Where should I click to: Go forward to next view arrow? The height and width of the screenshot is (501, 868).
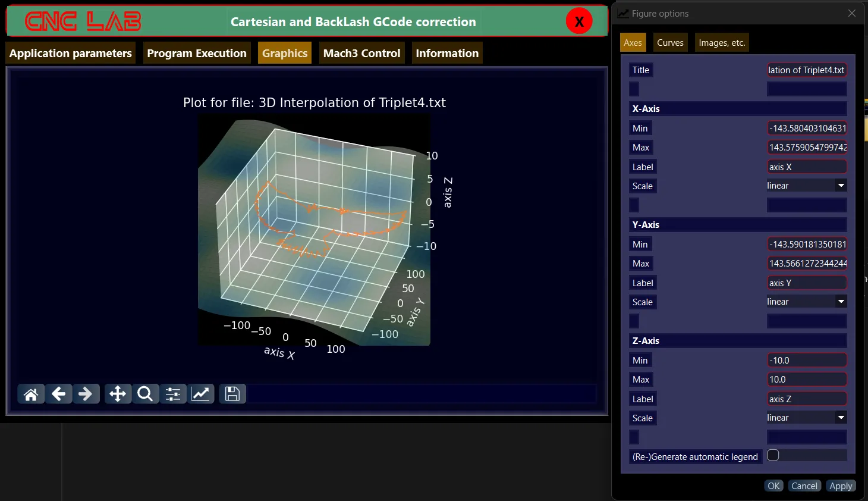click(86, 394)
